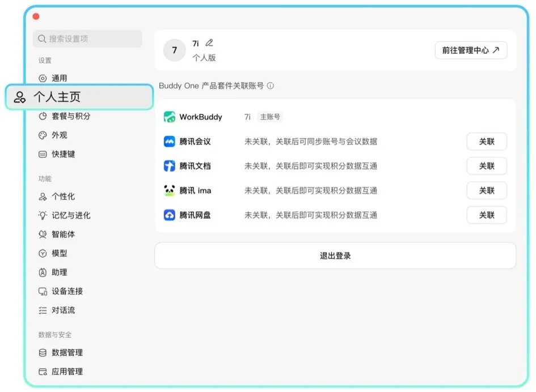Click the username 7i in header

click(x=196, y=44)
